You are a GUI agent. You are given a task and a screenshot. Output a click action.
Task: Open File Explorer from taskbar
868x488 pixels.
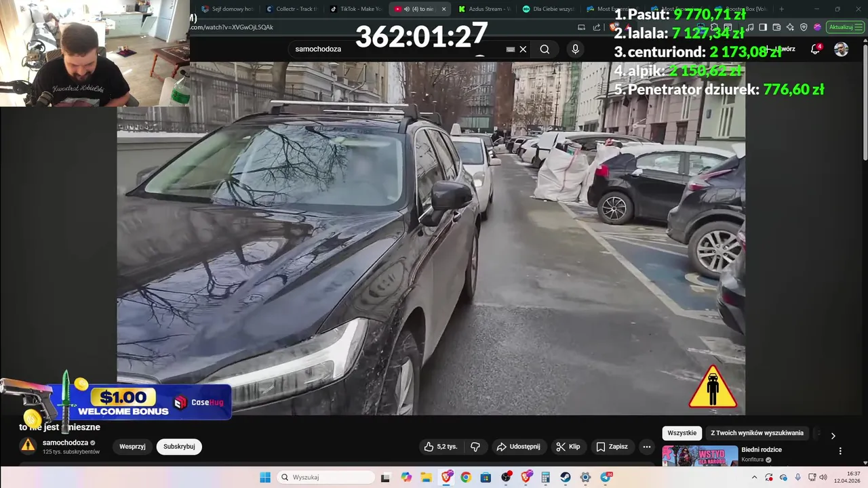tap(426, 477)
